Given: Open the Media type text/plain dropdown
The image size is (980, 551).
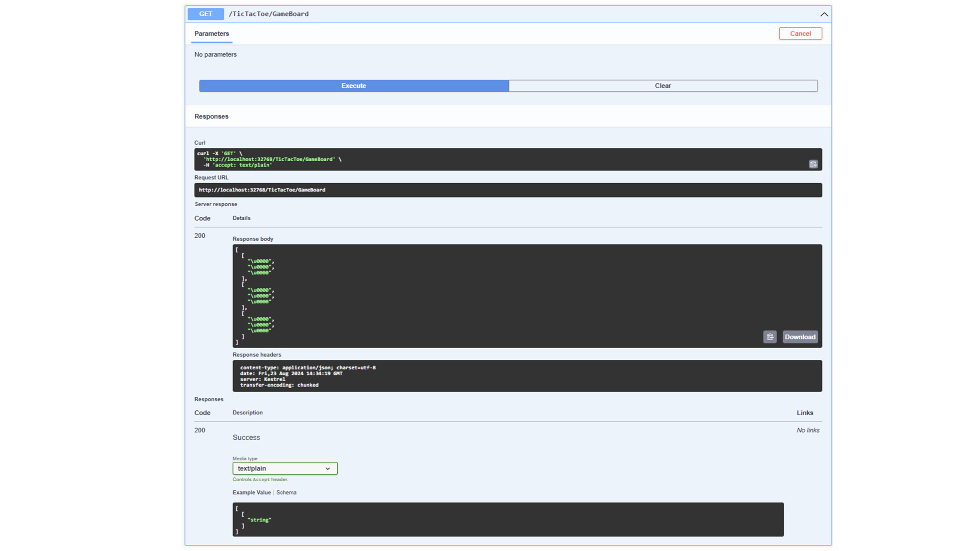Looking at the screenshot, I should tap(285, 468).
